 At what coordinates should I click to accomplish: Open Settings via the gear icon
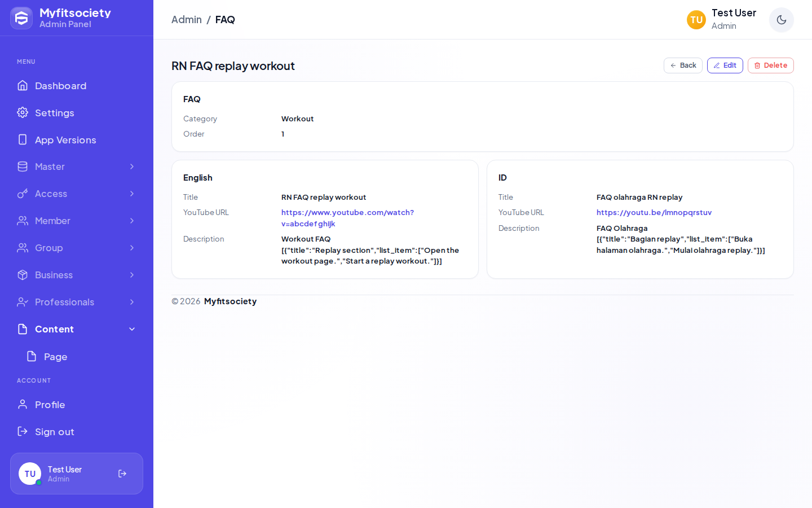(x=23, y=112)
